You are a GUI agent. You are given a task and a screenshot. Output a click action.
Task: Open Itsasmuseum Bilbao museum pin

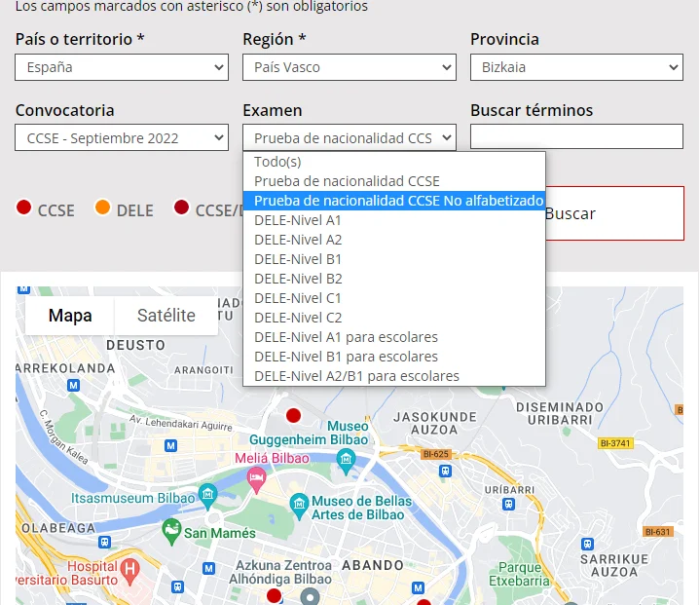pyautogui.click(x=207, y=497)
